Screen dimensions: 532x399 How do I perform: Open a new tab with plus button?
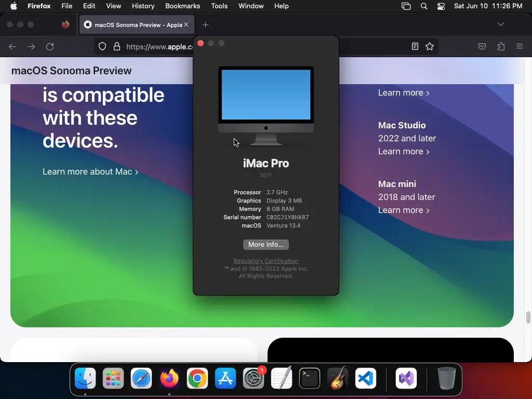(205, 25)
